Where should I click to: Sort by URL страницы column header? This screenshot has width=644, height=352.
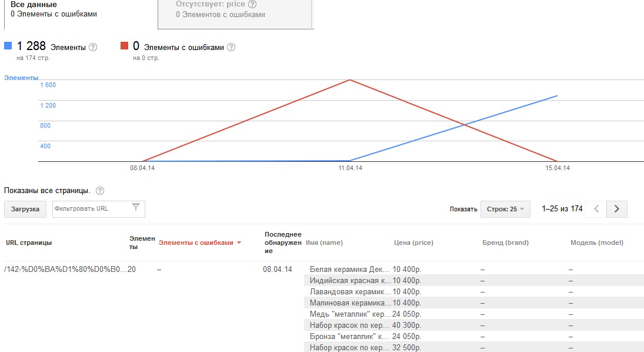tap(29, 243)
